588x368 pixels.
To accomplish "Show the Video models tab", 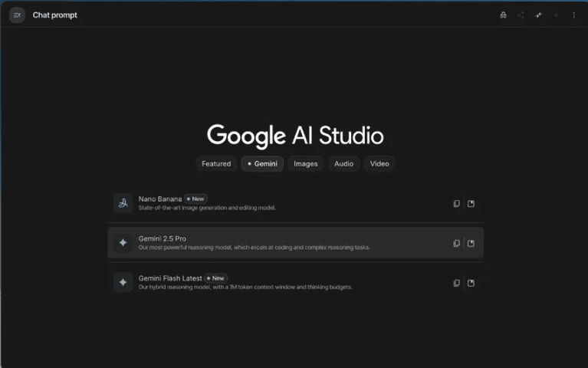I will point(379,163).
